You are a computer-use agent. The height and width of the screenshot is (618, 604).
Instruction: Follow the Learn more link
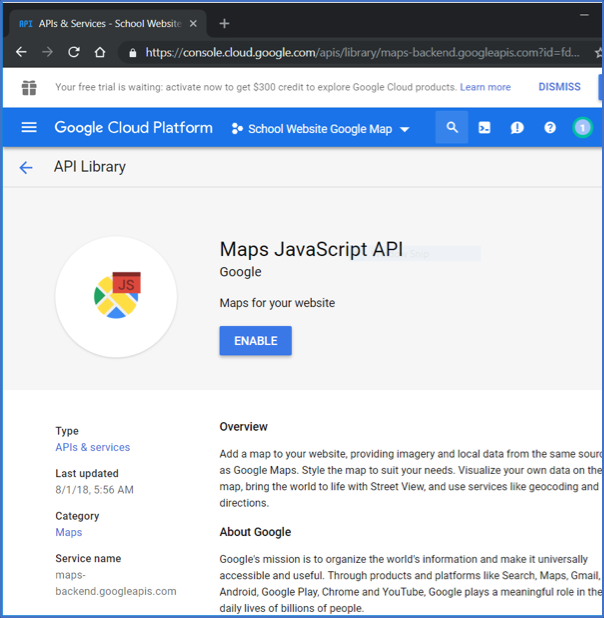point(485,87)
